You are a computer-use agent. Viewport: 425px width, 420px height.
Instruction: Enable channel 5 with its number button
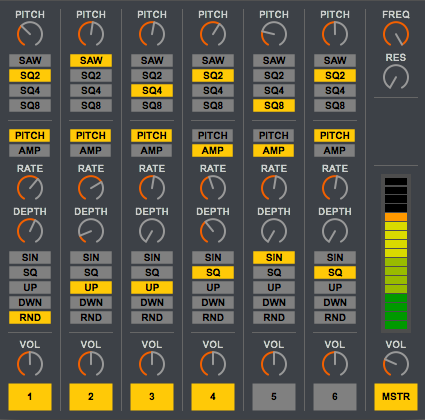274,397
